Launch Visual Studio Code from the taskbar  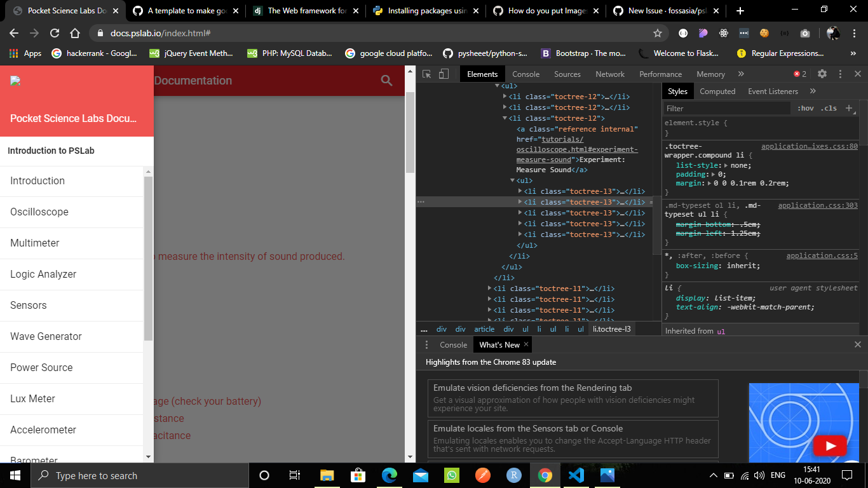point(576,475)
